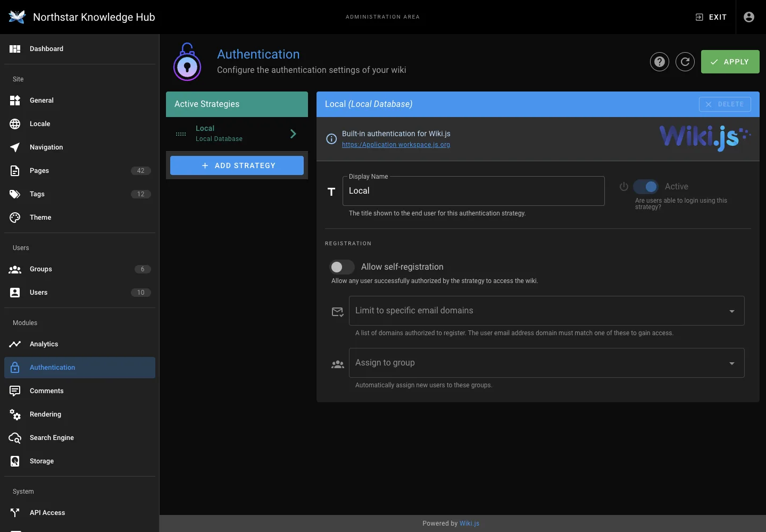
Task: Click the Analytics chart icon
Action: (x=15, y=344)
